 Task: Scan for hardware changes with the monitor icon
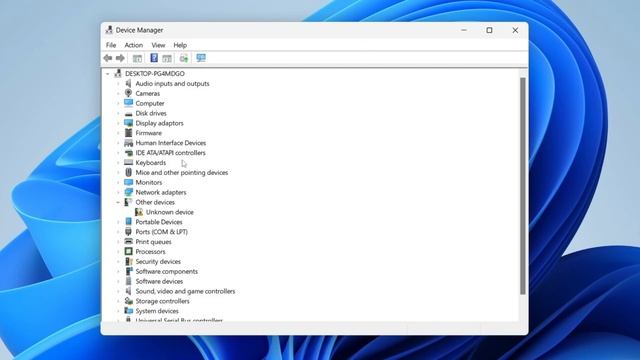click(201, 58)
